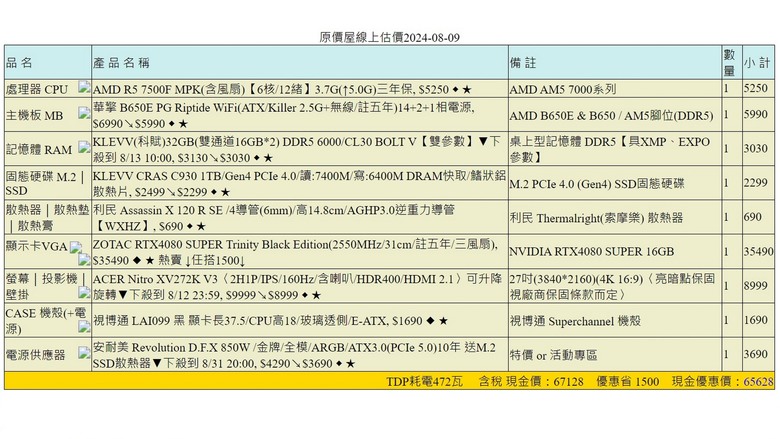Click the broken image icon beside 處理器 CPU
Image resolution: width=780 pixels, height=439 pixels.
pyautogui.click(x=84, y=88)
